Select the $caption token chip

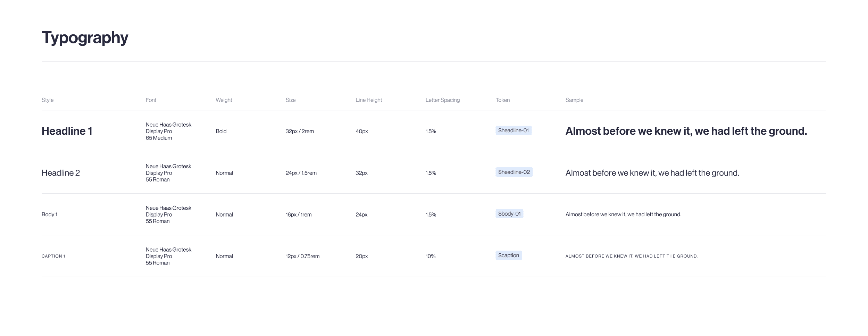coord(509,255)
